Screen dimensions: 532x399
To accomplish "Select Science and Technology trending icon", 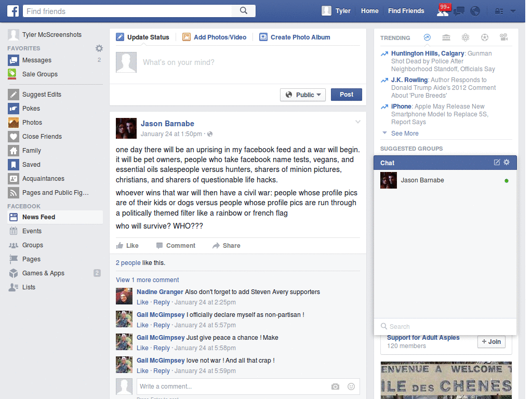I will coord(465,37).
